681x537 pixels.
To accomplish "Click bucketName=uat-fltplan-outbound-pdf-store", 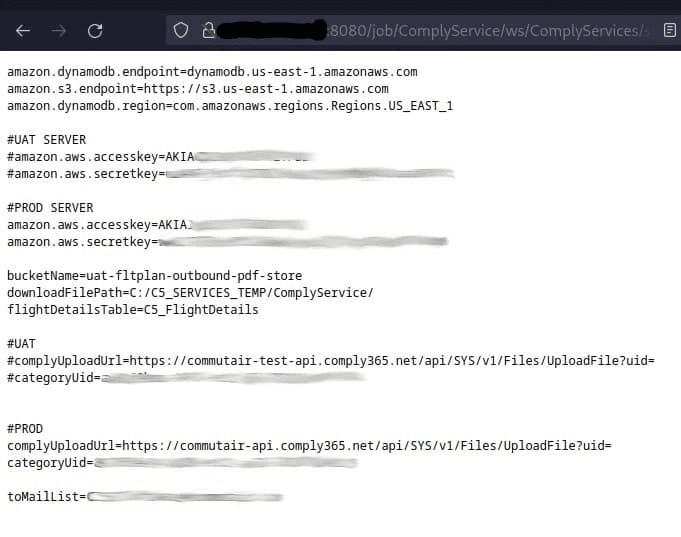I will pyautogui.click(x=155, y=276).
